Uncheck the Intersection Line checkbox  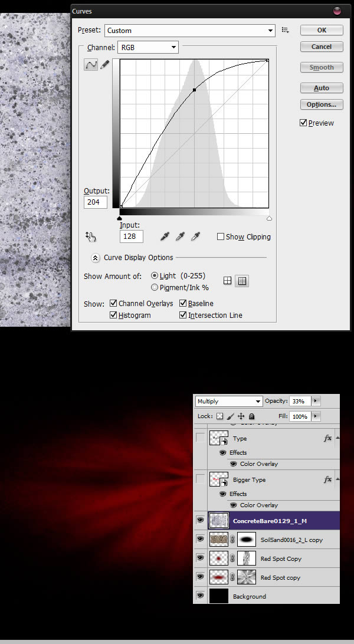tap(183, 316)
